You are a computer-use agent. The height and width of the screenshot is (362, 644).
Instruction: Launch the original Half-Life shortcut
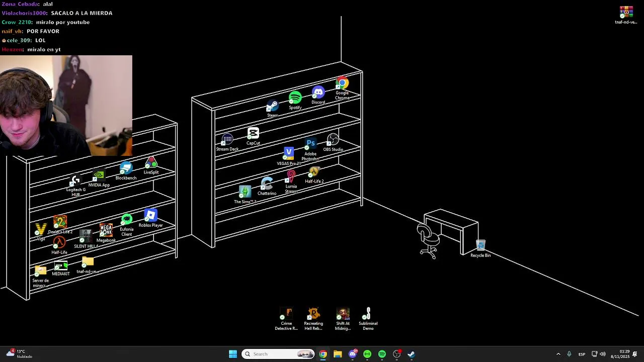pos(59,245)
